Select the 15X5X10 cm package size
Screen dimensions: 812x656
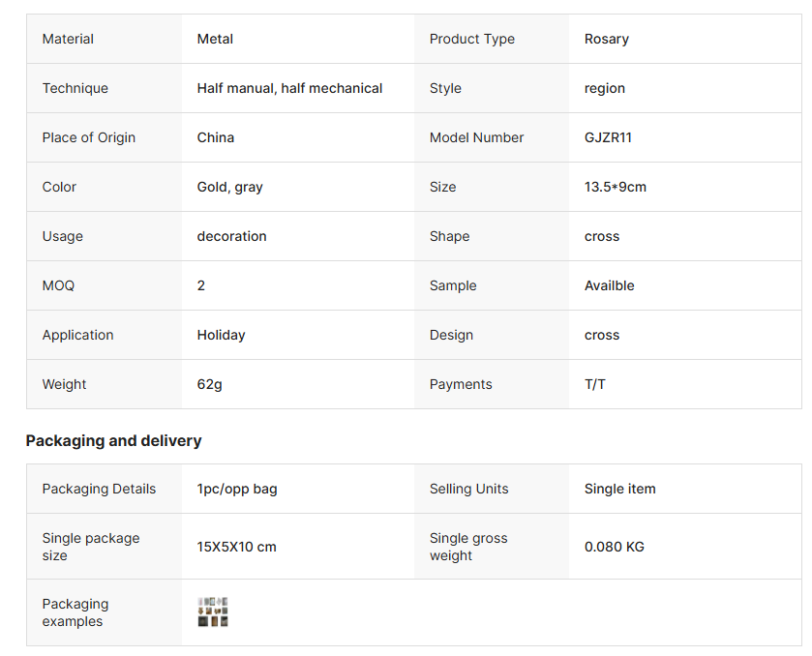tap(236, 547)
